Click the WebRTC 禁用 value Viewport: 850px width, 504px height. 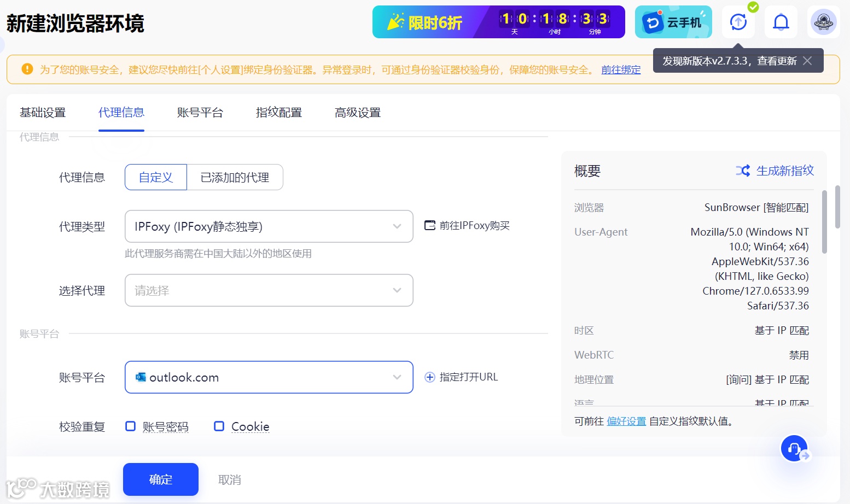(x=799, y=355)
